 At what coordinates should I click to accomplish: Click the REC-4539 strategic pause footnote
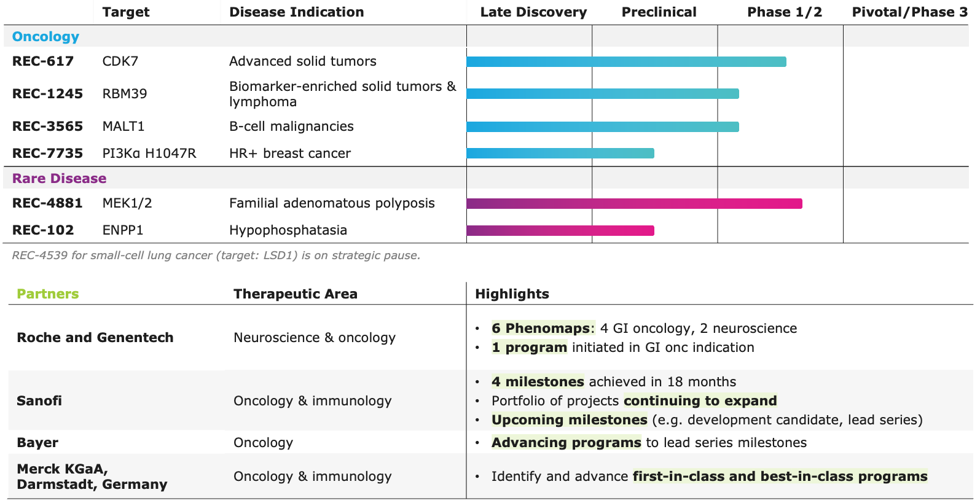click(x=216, y=255)
